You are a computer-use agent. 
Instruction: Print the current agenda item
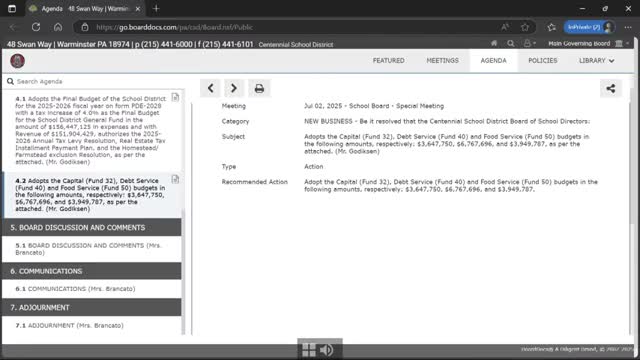pyautogui.click(x=259, y=88)
